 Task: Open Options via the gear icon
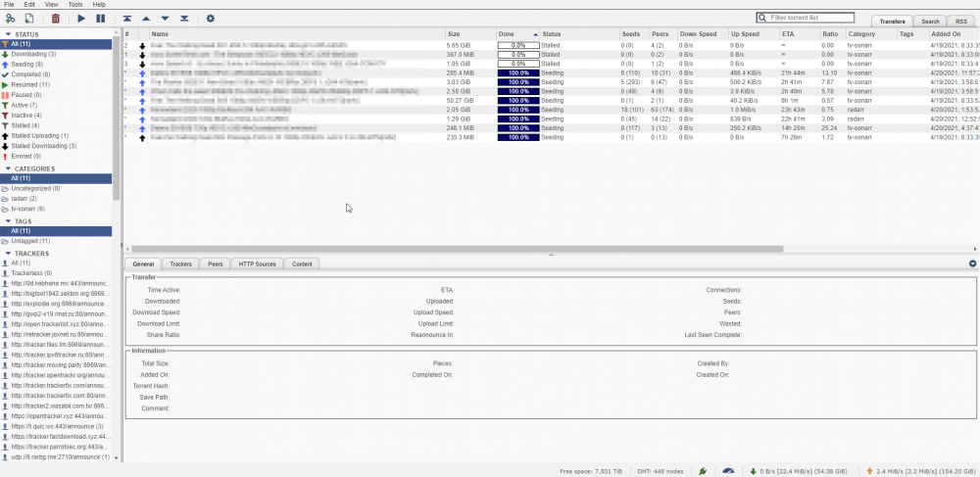pyautogui.click(x=211, y=19)
